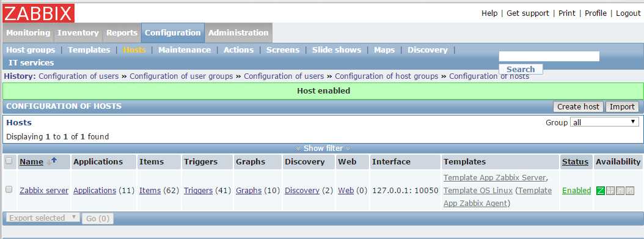Screen dimensions: 644x239
Task: Open the Export selected dropdown
Action: coord(43,218)
